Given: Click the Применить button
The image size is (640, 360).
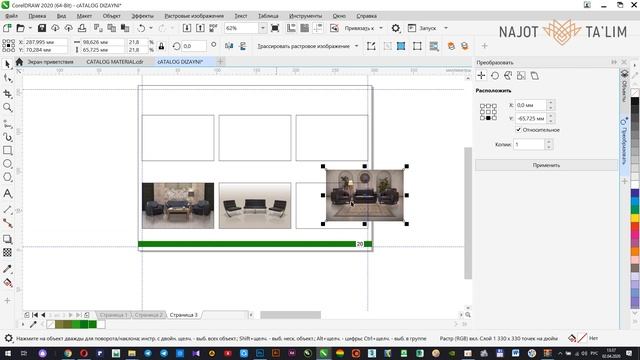Looking at the screenshot, I should (546, 165).
